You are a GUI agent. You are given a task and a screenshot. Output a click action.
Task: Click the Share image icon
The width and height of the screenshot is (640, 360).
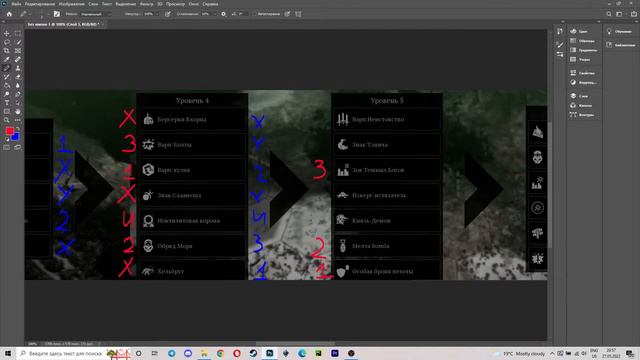click(634, 14)
